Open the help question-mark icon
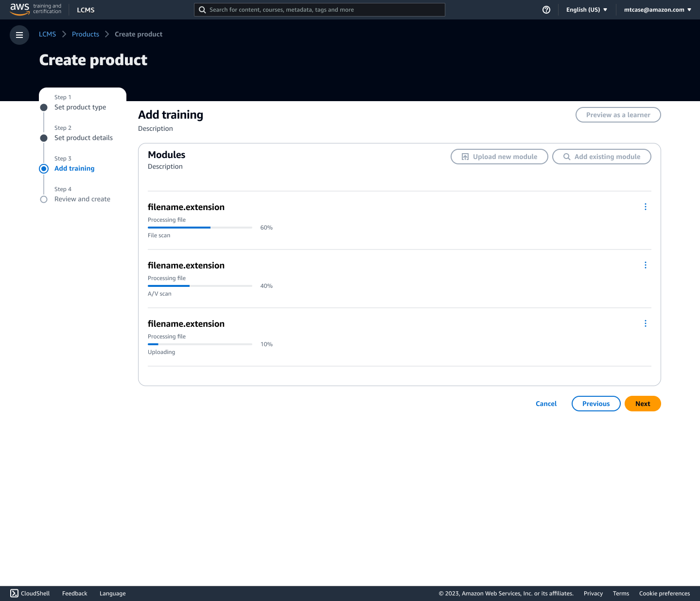700x601 pixels. pos(546,10)
